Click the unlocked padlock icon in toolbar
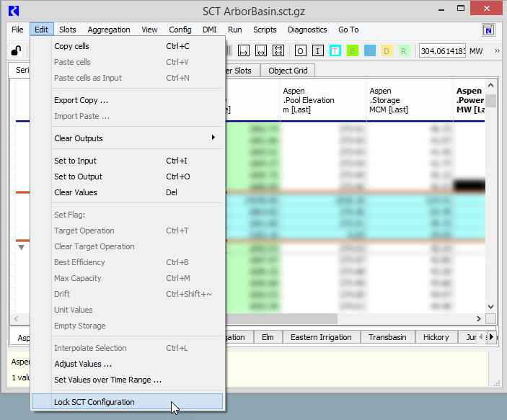 (15, 50)
